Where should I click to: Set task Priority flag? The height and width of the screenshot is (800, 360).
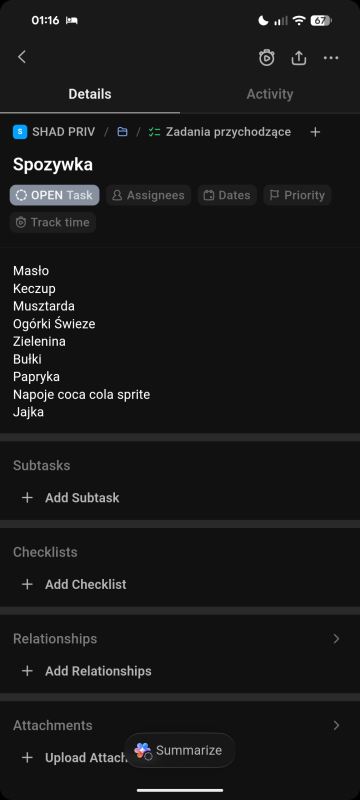(x=297, y=195)
